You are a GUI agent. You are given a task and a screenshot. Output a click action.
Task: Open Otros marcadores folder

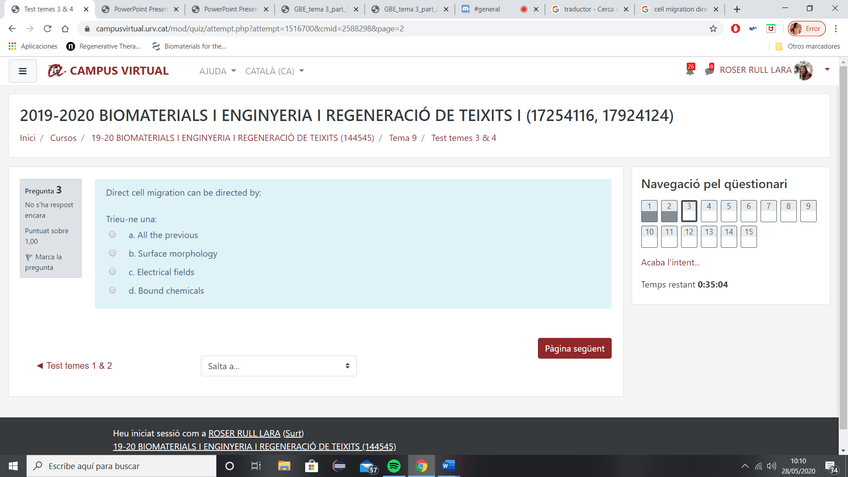807,47
